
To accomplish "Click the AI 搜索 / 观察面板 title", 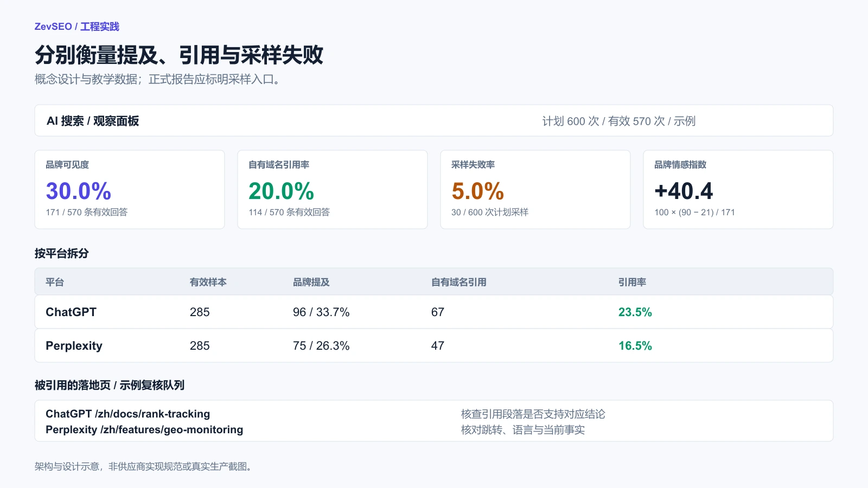I will click(x=93, y=121).
